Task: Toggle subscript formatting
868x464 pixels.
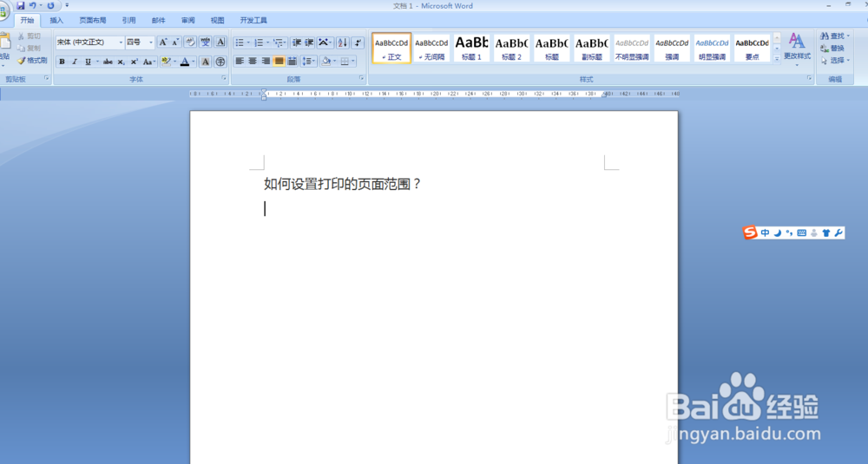Action: 121,62
